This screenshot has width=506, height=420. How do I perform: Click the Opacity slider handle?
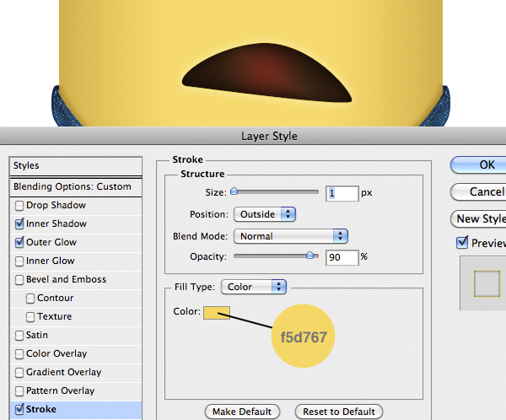click(310, 255)
